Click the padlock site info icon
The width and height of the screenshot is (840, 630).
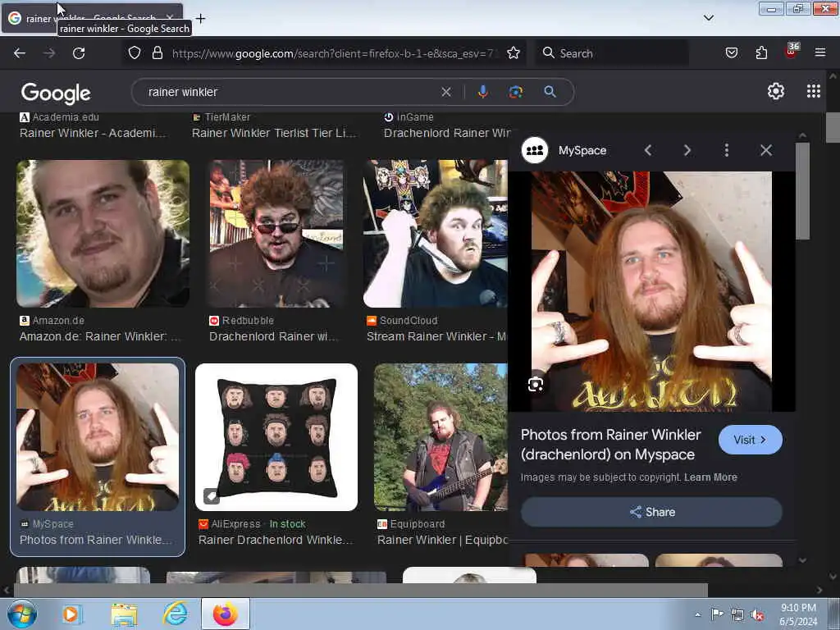click(157, 52)
